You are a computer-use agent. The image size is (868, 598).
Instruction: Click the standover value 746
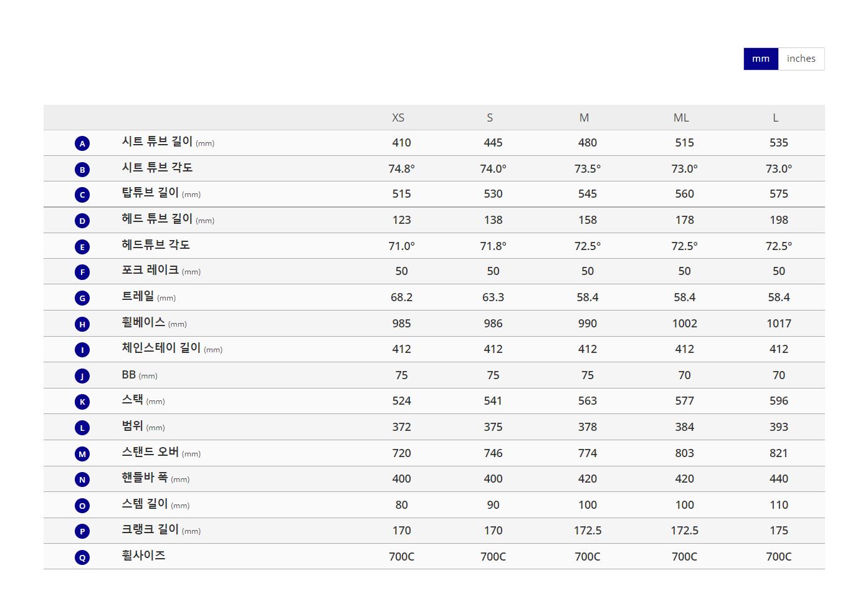point(493,453)
